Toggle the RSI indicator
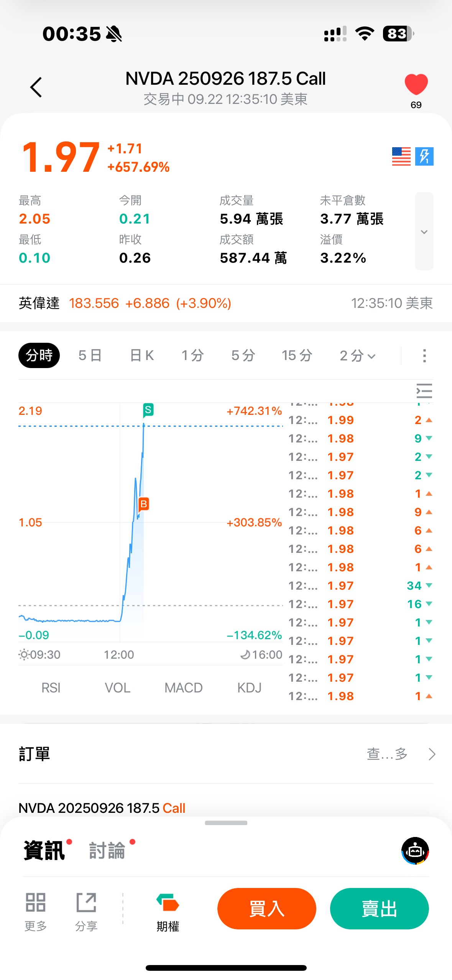This screenshot has height=980, width=452. 51,688
